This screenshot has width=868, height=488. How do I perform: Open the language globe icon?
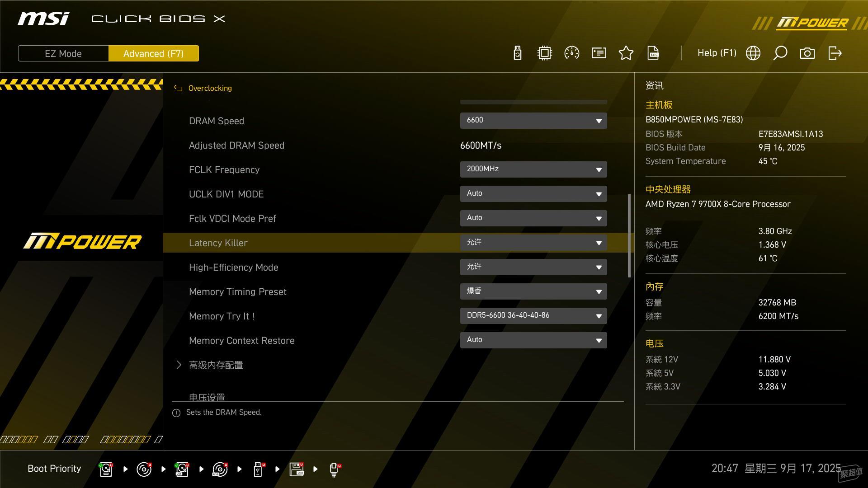(753, 53)
